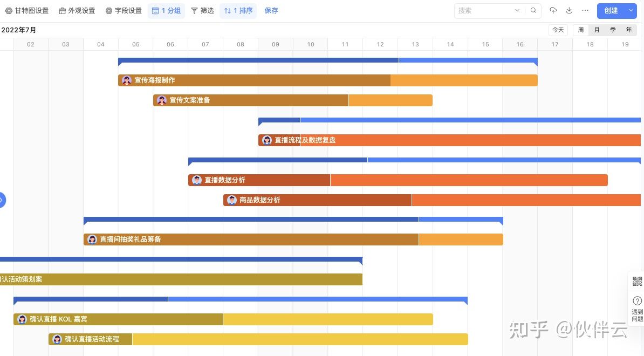Open 甘特图设置 gear settings
This screenshot has height=356, width=644.
[26, 11]
